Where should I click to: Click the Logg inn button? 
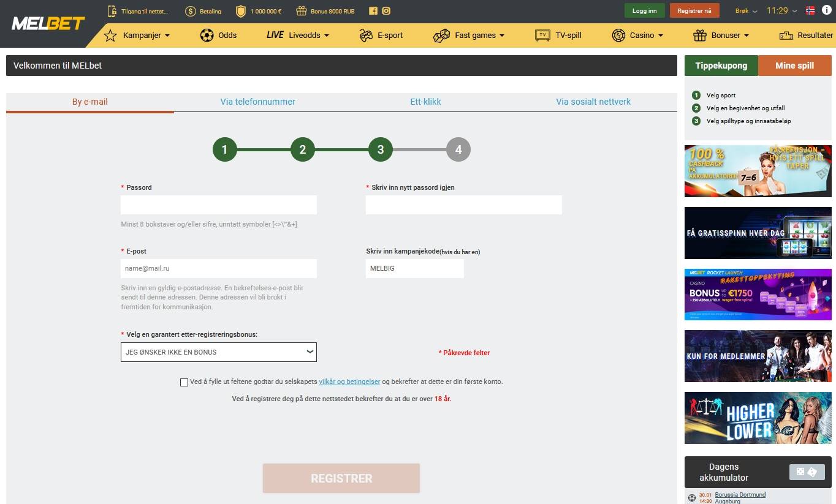[x=644, y=11]
